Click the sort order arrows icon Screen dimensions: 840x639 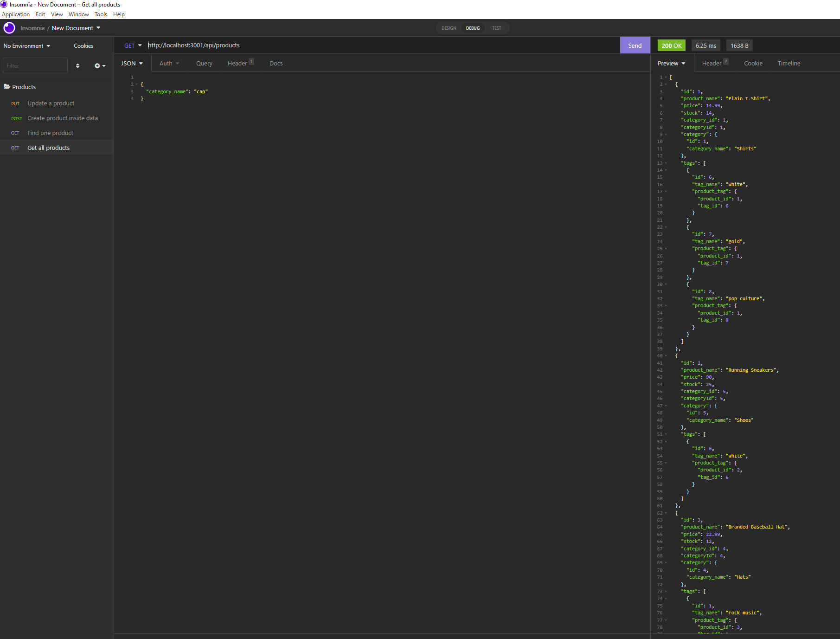(x=77, y=66)
